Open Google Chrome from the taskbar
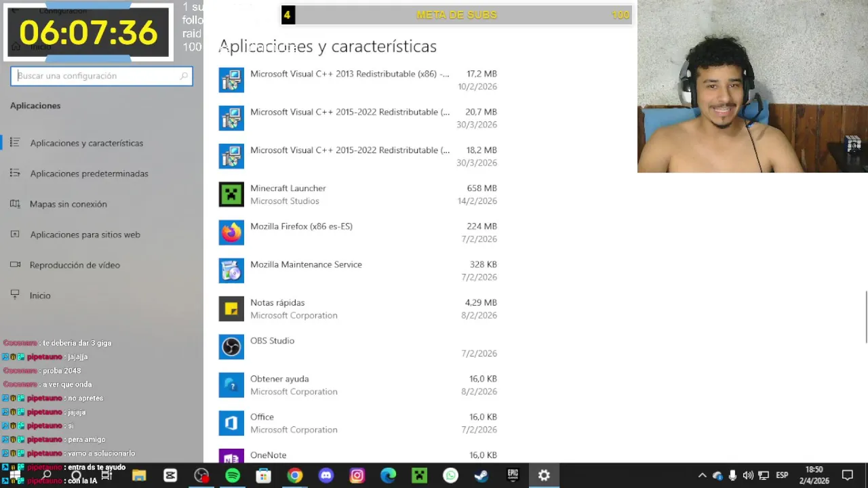868x488 pixels. click(x=295, y=476)
